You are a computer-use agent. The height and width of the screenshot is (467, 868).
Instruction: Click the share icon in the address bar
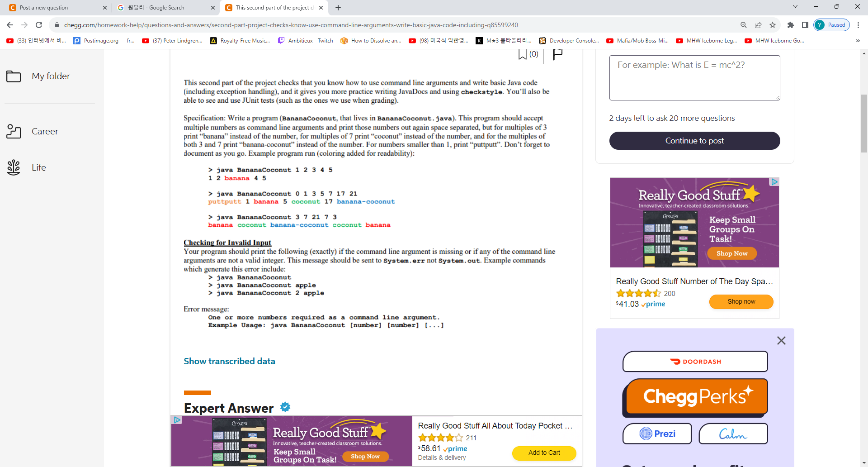tap(758, 25)
